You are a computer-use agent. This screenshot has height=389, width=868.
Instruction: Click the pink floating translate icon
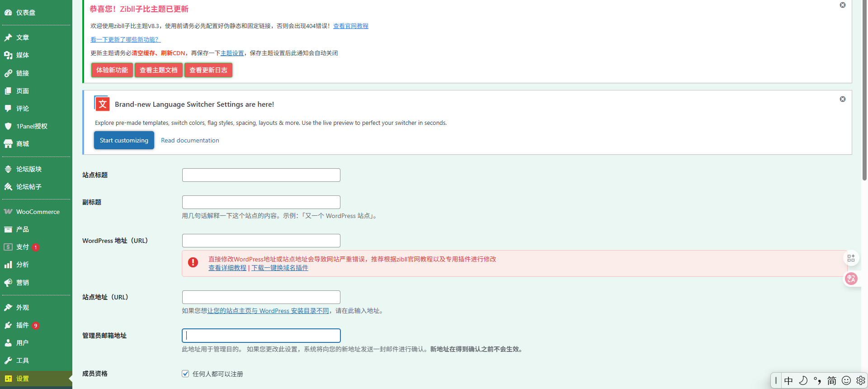coord(851,279)
